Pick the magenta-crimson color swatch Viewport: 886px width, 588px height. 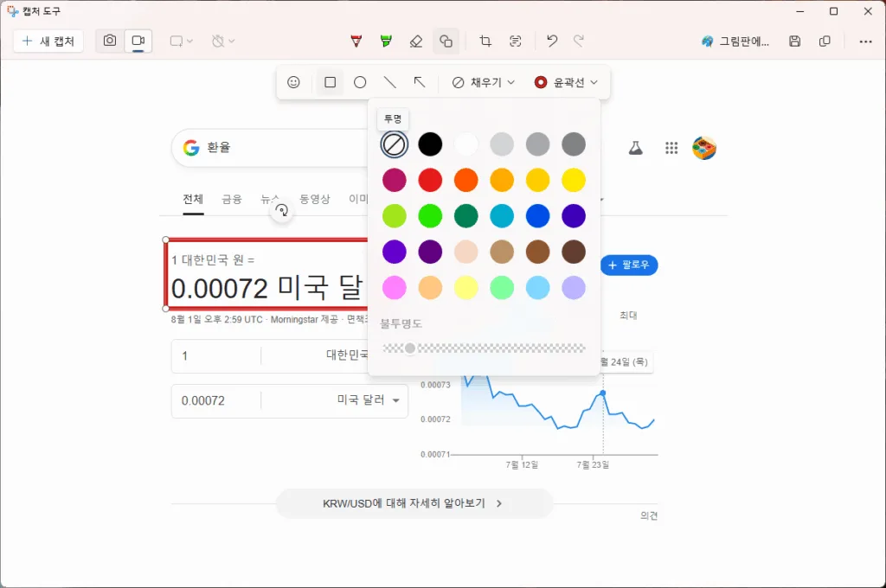[x=394, y=180]
